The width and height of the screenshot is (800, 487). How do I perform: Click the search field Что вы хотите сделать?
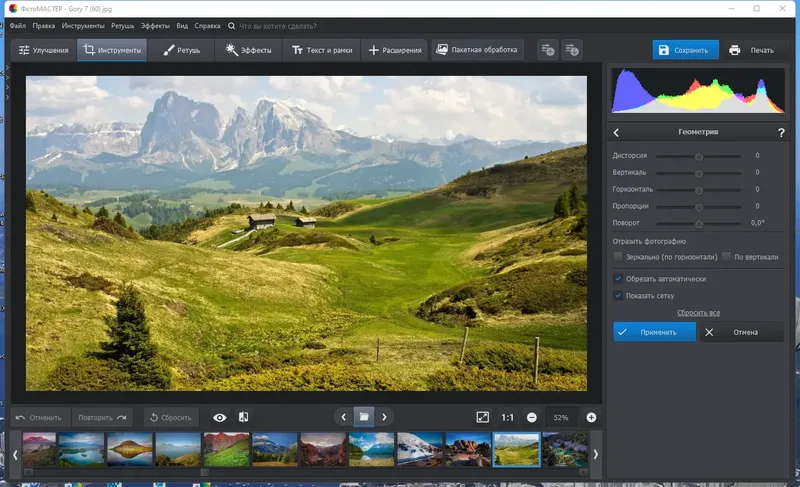pos(278,26)
